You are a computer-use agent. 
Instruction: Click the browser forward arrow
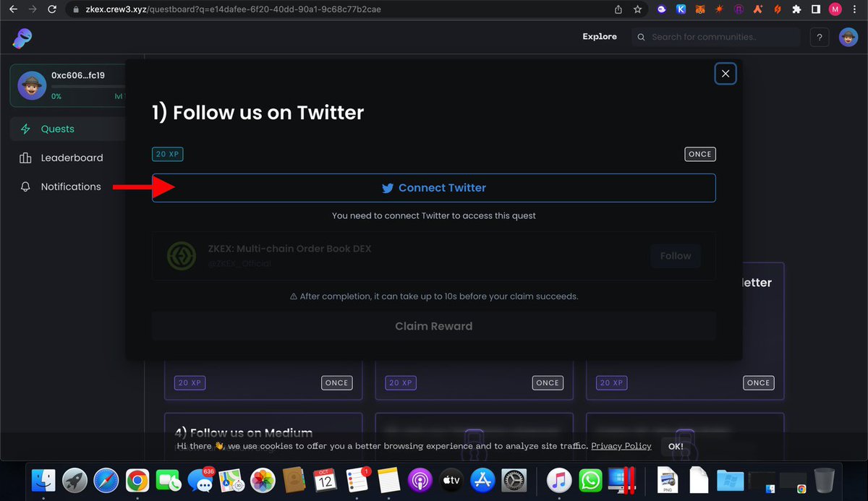tap(32, 9)
